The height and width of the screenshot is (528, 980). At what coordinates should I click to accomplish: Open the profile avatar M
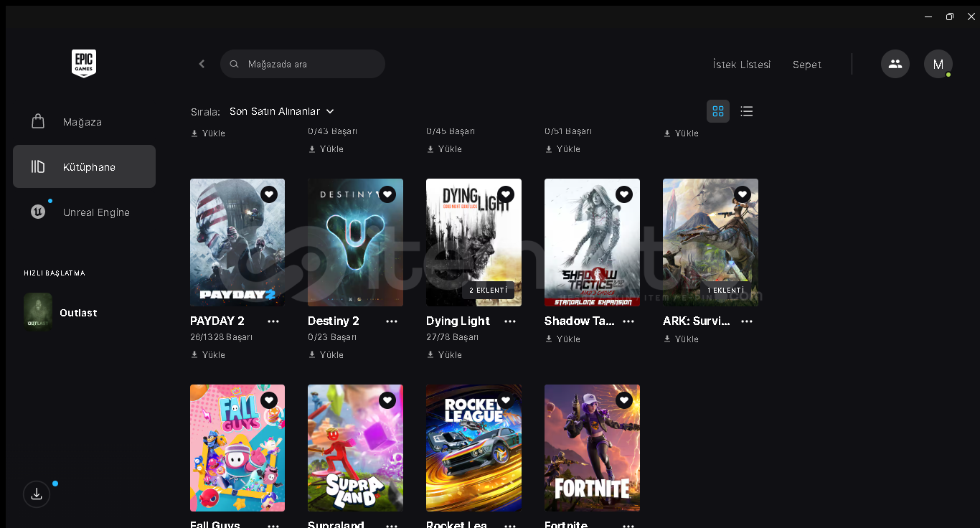tap(938, 64)
